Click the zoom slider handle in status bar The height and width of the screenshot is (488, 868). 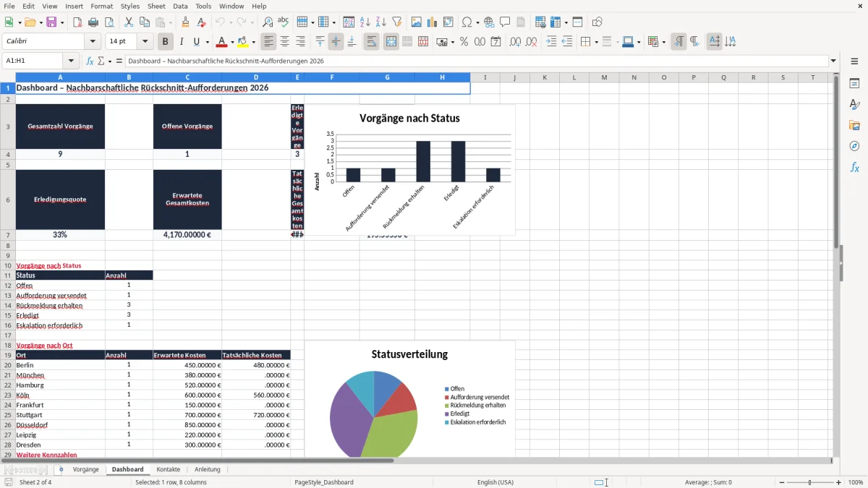click(810, 482)
